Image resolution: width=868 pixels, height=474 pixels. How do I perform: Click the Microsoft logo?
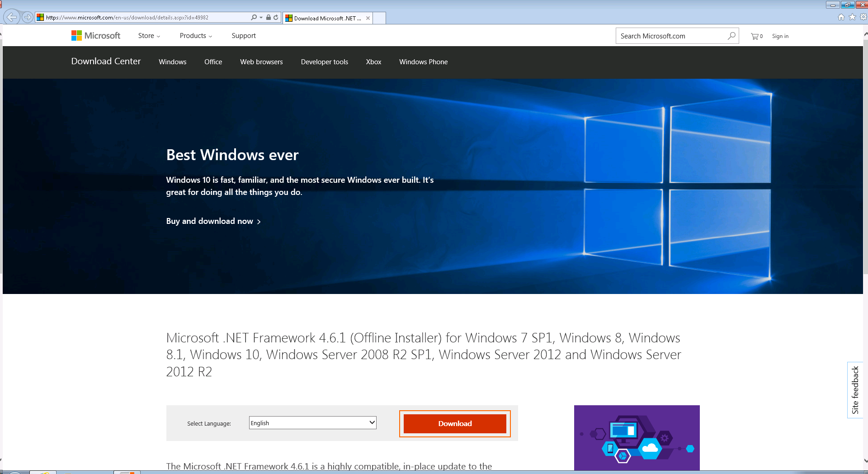pyautogui.click(x=96, y=36)
